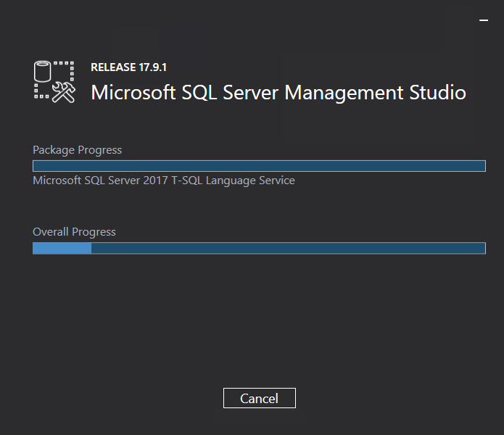504x435 pixels.
Task: Click the Overall Progress label
Action: point(74,232)
